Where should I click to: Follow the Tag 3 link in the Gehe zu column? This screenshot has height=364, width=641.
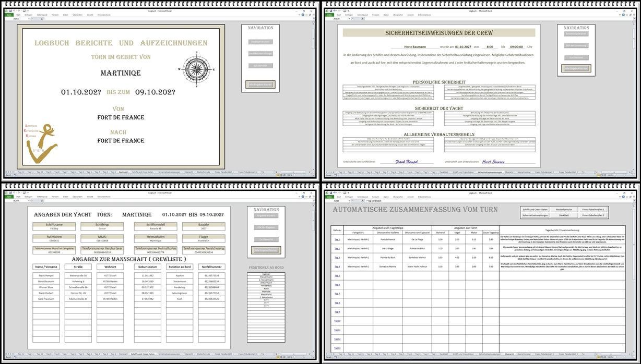coord(337,258)
